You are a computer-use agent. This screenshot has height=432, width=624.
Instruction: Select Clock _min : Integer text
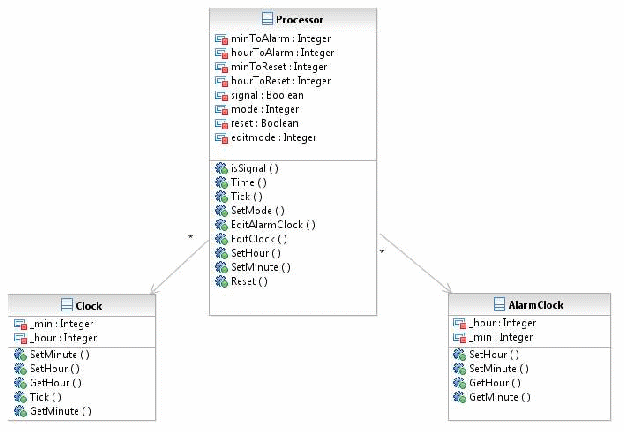pos(62,324)
